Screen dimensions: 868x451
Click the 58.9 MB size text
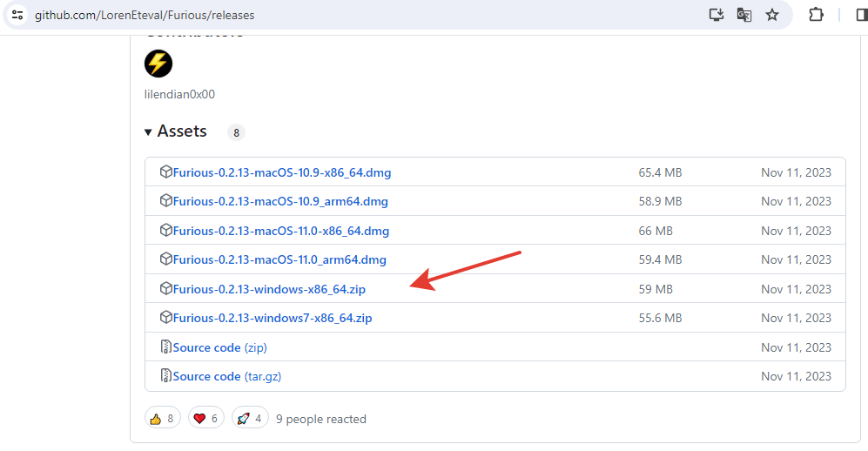(660, 201)
